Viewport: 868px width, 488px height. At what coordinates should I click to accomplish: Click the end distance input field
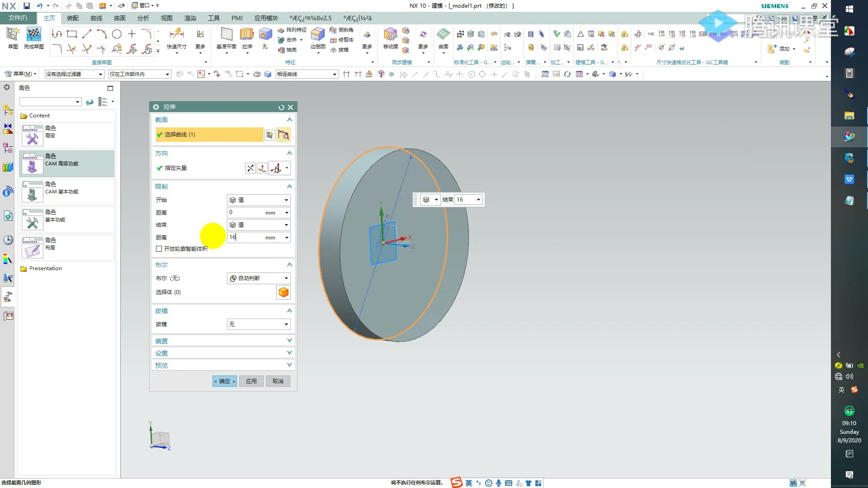[x=246, y=238]
